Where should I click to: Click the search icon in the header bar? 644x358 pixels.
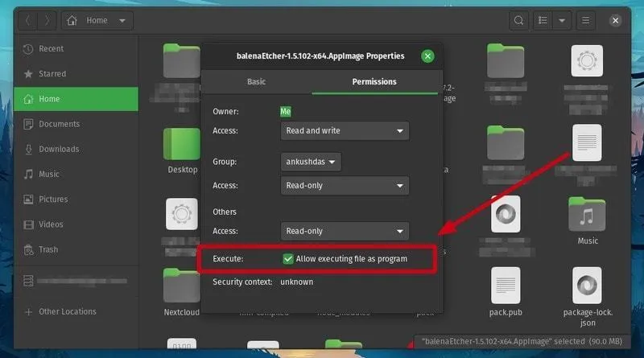pyautogui.click(x=520, y=20)
